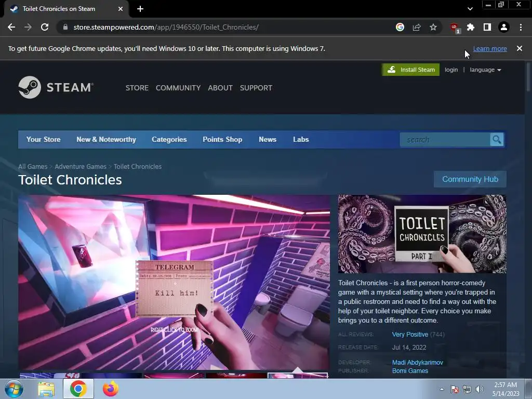Open the News tab
This screenshot has width=532, height=399.
click(268, 139)
